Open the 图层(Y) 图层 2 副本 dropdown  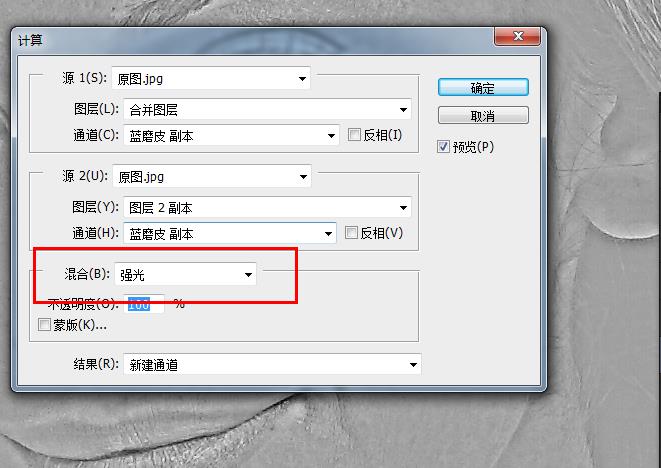267,207
